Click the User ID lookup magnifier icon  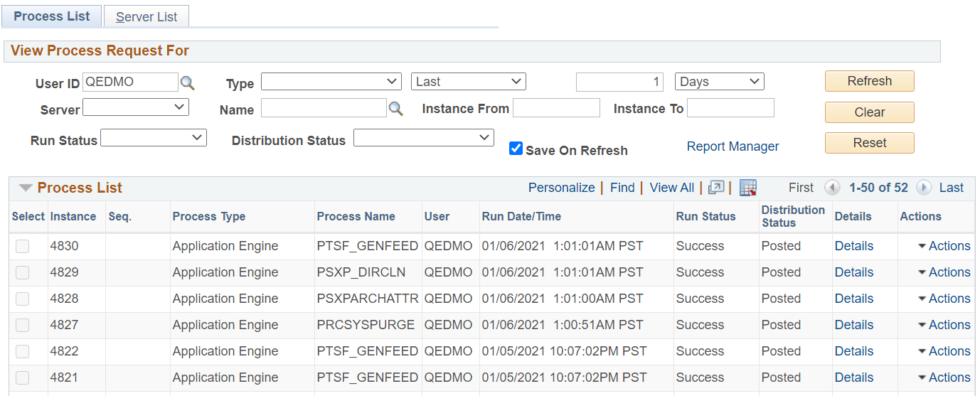(x=187, y=82)
